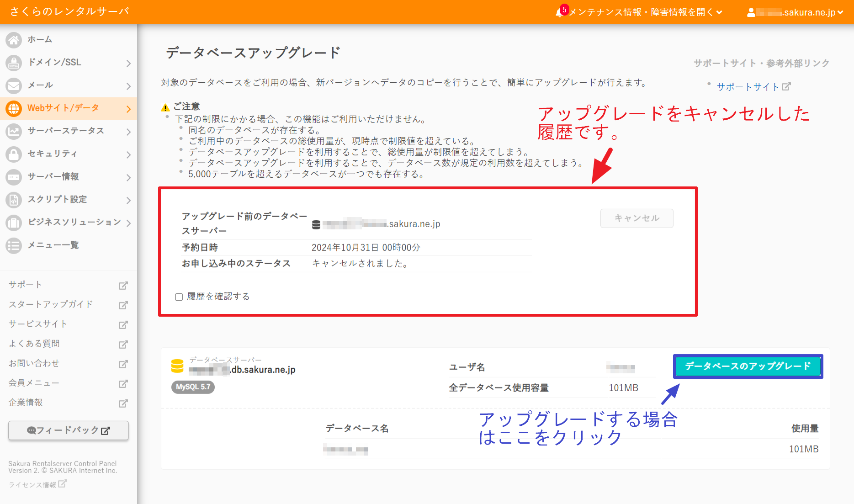
Task: Open the notification bell with badge
Action: (x=560, y=12)
